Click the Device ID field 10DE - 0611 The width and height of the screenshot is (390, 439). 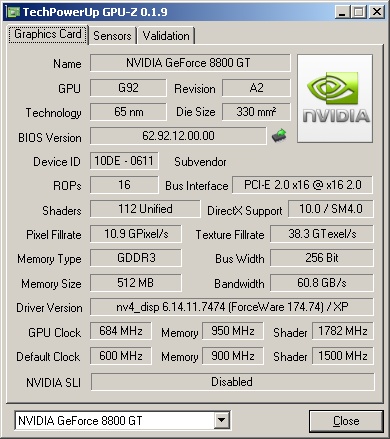click(124, 161)
